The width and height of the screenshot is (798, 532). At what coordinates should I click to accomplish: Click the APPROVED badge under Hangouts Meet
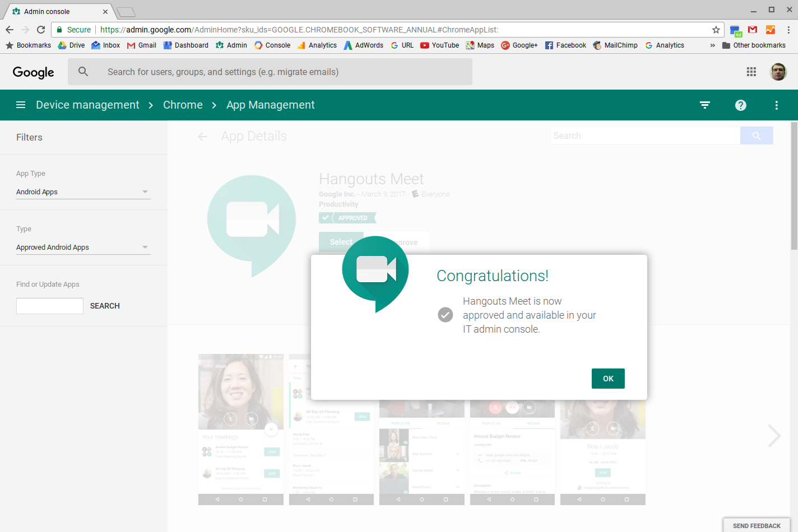(x=347, y=218)
